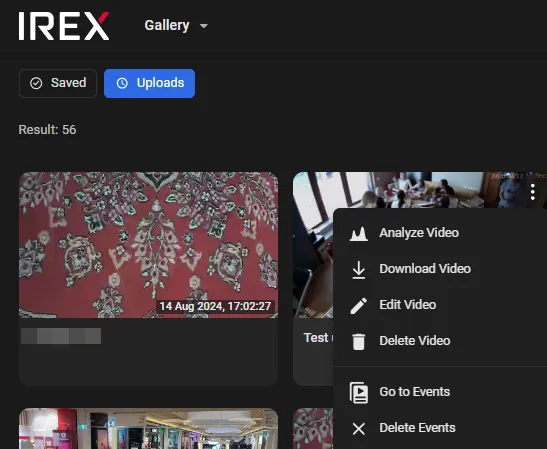The width and height of the screenshot is (547, 449).
Task: Open the shopping mall video thumbnail
Action: pos(149,428)
